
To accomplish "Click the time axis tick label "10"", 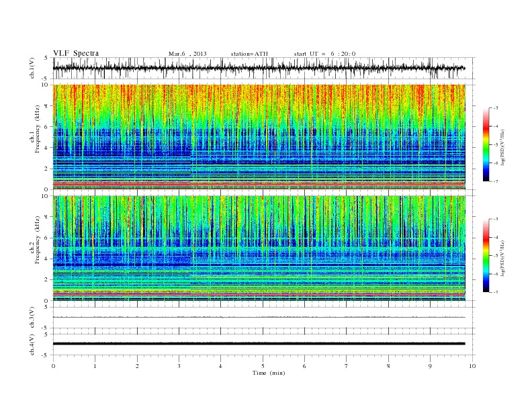I will [x=472, y=366].
